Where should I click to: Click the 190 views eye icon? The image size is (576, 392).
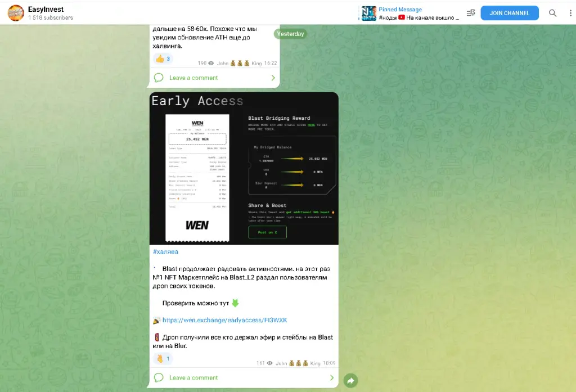[211, 63]
